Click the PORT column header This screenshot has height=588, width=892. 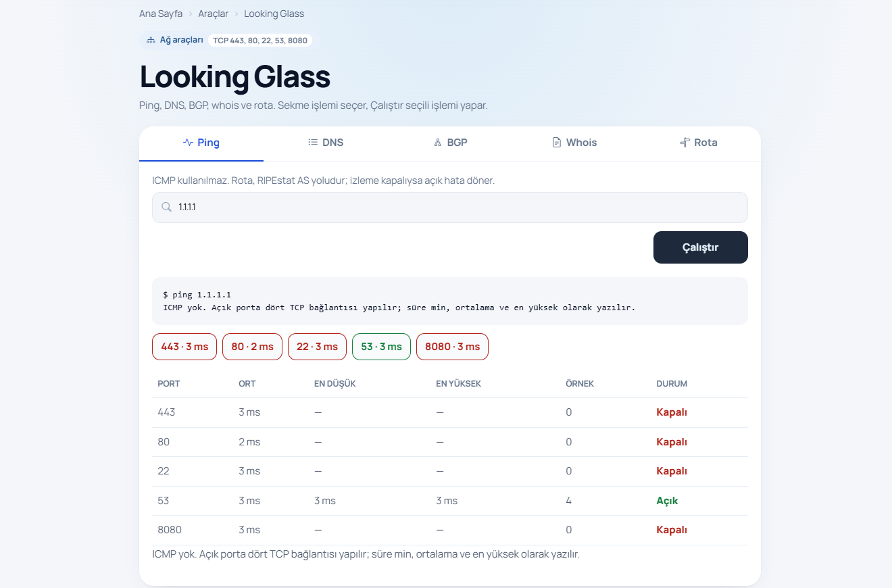click(x=169, y=384)
